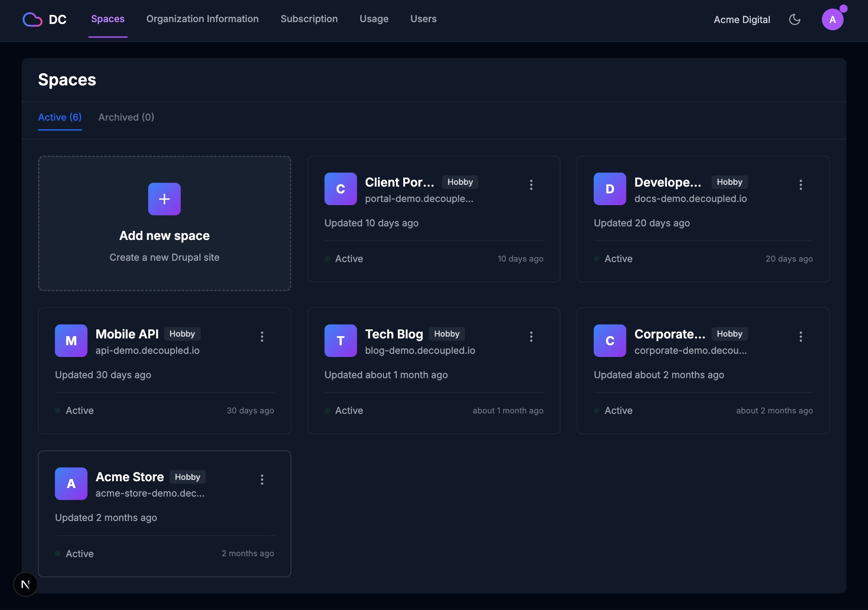Click the plus icon to add a space
Image resolution: width=868 pixels, height=610 pixels.
164,199
